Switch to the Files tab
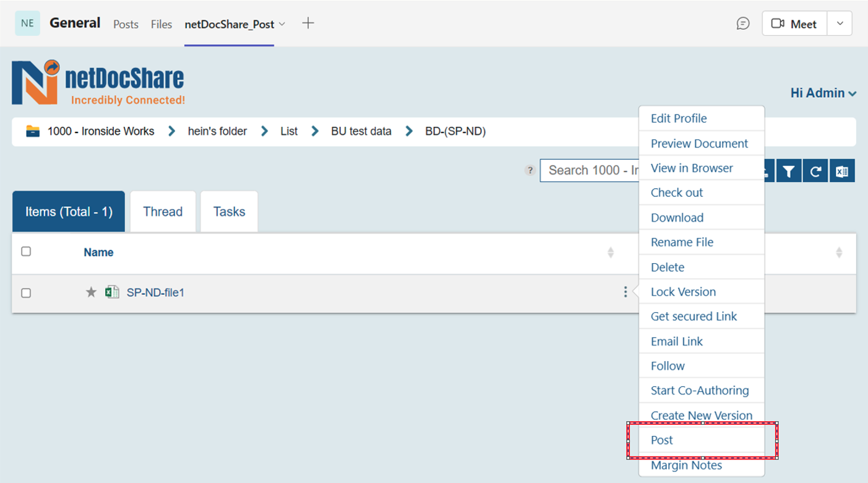This screenshot has height=483, width=868. 161,24
